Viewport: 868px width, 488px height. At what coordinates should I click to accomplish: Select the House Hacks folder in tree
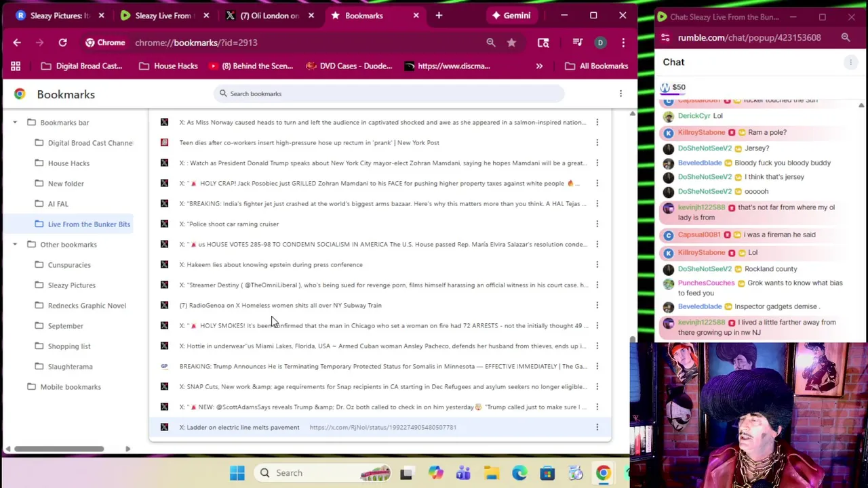tap(68, 163)
